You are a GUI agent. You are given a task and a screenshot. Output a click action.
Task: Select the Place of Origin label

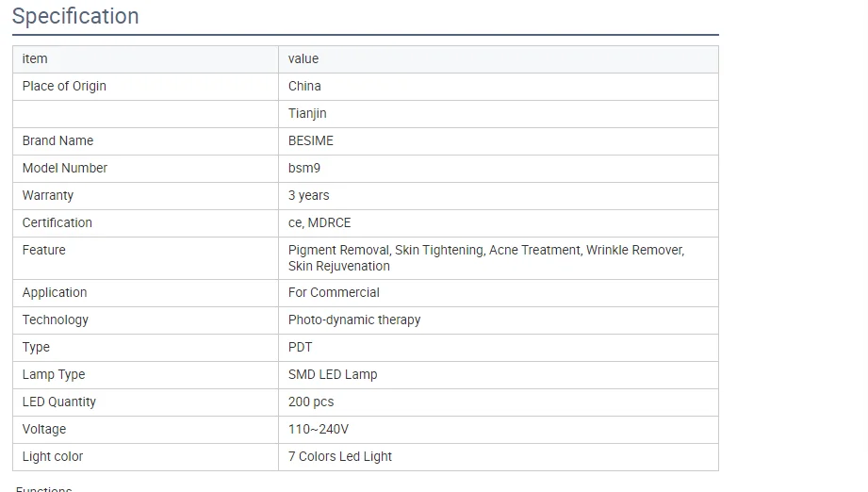tap(64, 86)
